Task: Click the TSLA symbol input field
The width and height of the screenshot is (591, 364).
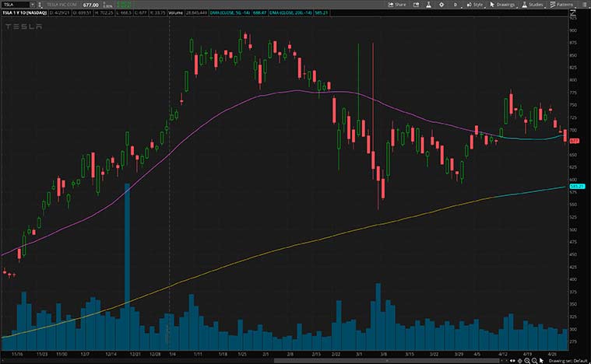Action: (16, 5)
